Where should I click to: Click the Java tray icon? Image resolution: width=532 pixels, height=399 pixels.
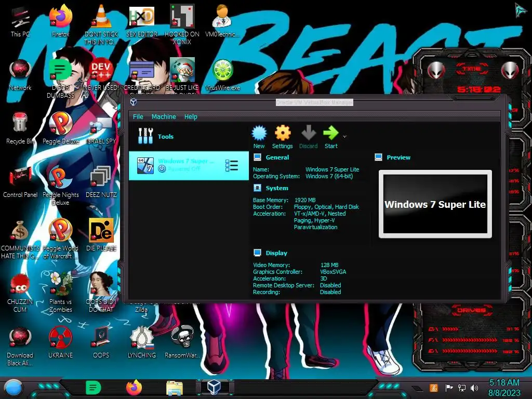tap(433, 388)
